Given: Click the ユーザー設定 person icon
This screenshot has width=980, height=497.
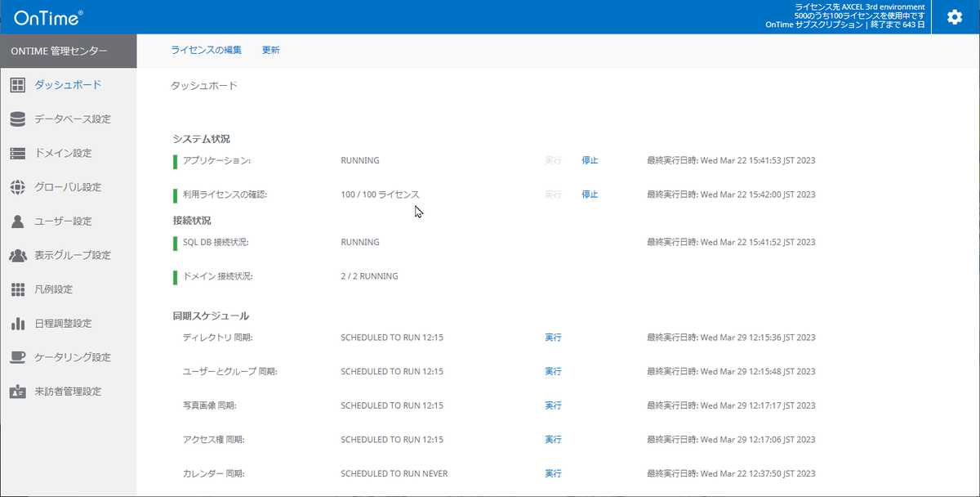Looking at the screenshot, I should (x=17, y=222).
